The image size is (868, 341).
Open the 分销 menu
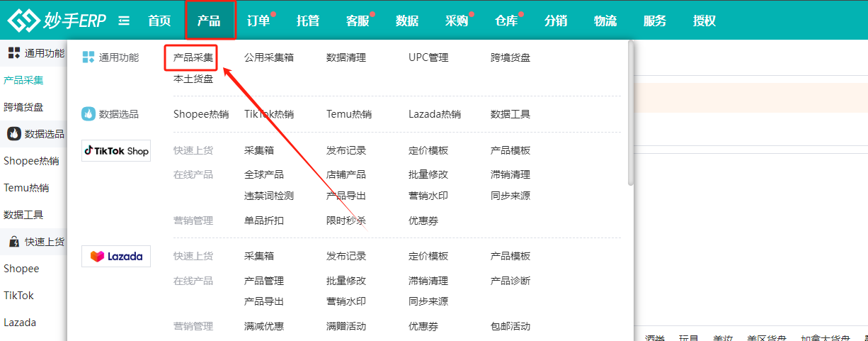[556, 21]
